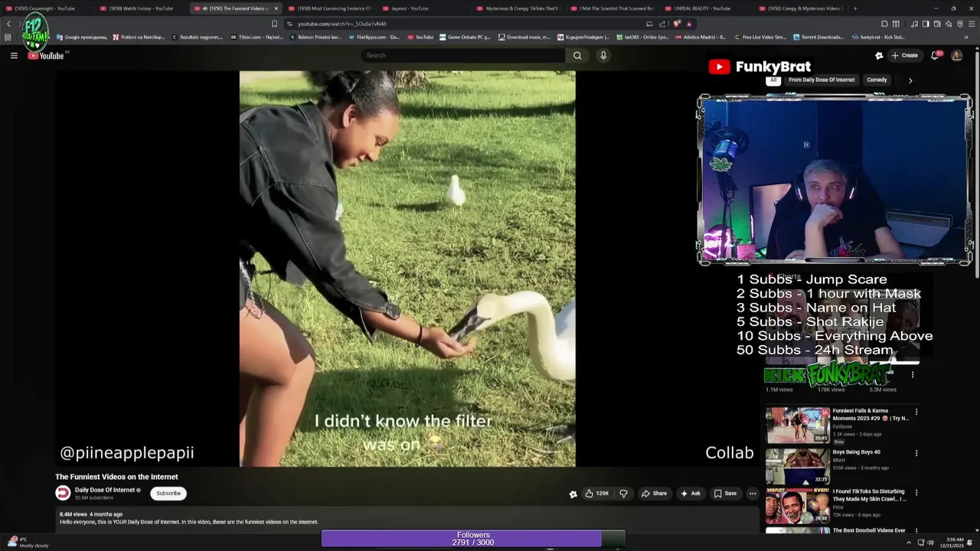Switch to Jaymez YouTube tab
Viewport: 980px width, 551px height.
click(423, 8)
